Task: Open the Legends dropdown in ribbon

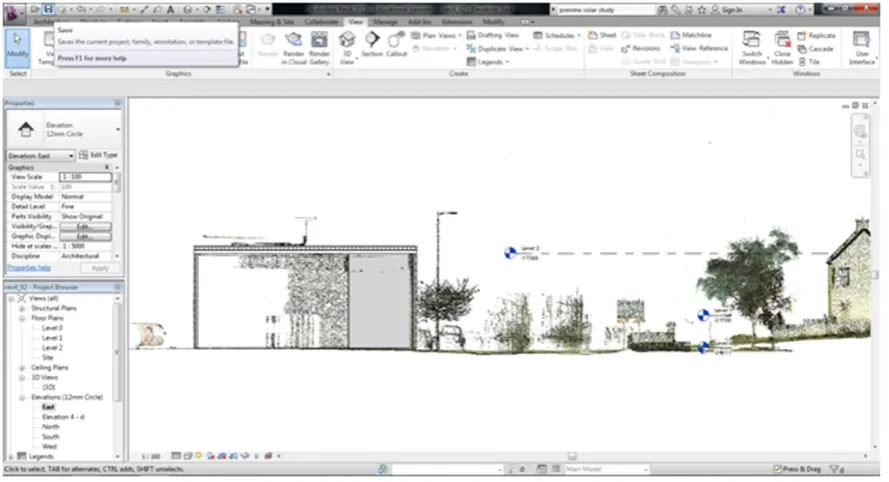Action: (x=488, y=62)
